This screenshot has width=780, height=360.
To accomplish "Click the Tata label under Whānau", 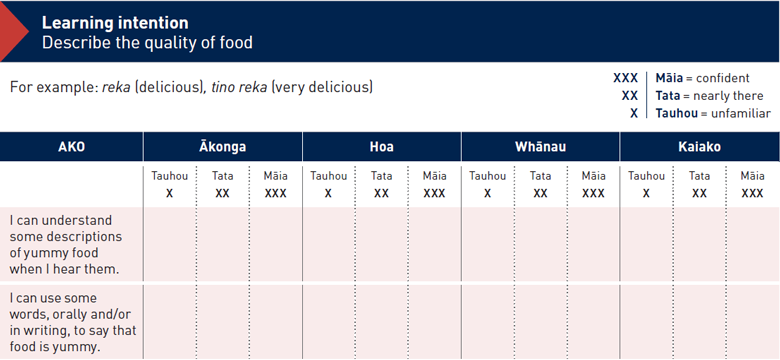I will (540, 176).
